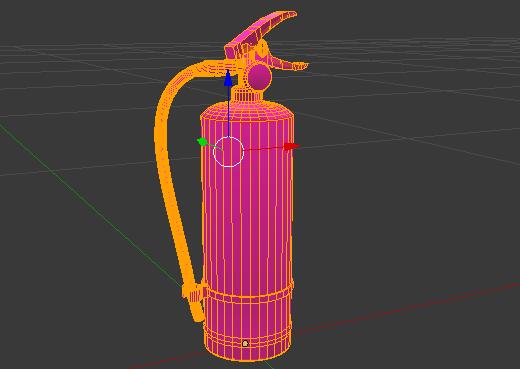Select the lower carry handle pointing right
Screen dimensions: 520x369
(x=288, y=64)
